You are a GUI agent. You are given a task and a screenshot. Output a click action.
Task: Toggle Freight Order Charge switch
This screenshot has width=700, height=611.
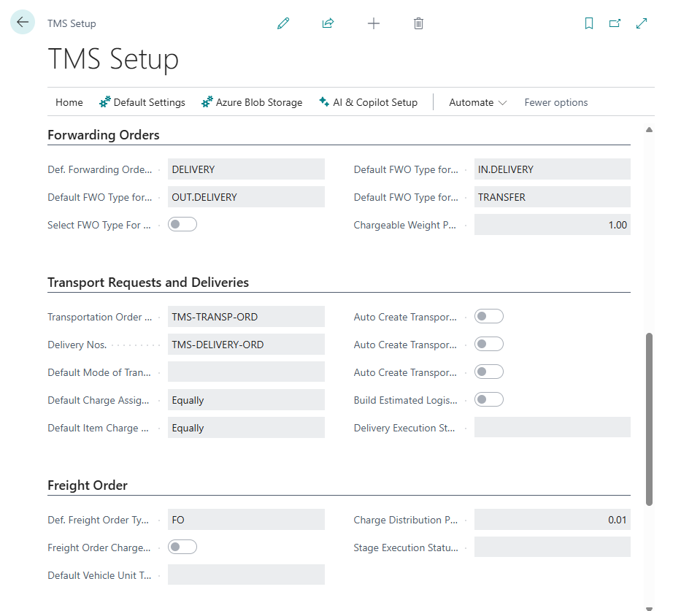[x=182, y=547]
